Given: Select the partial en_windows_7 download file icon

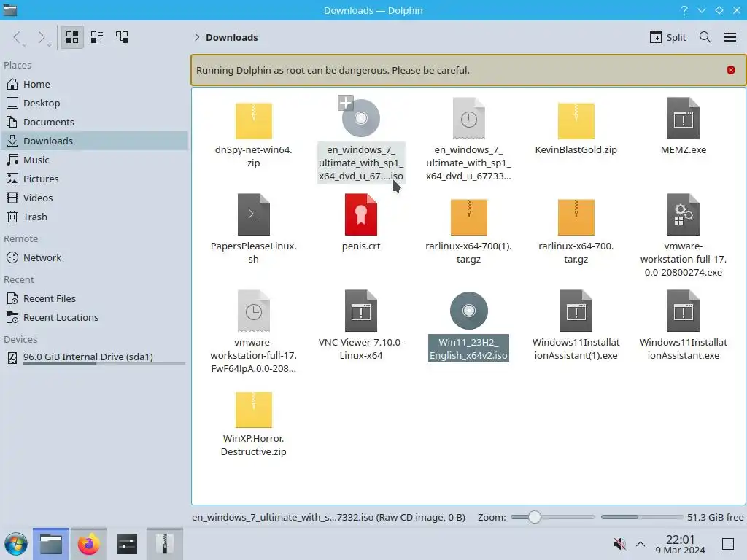Looking at the screenshot, I should (469, 118).
